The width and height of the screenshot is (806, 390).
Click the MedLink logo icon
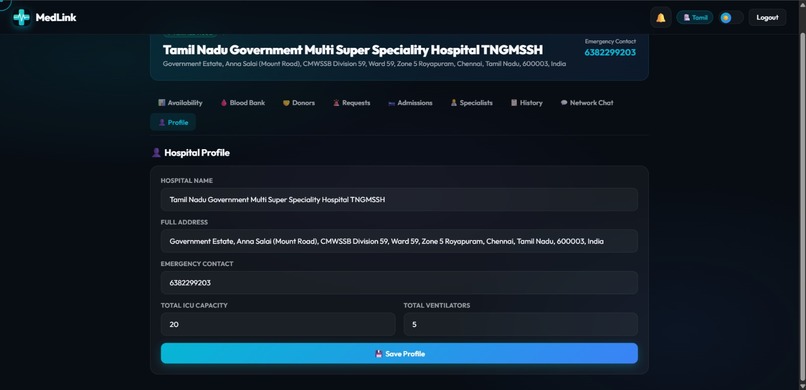pyautogui.click(x=21, y=17)
